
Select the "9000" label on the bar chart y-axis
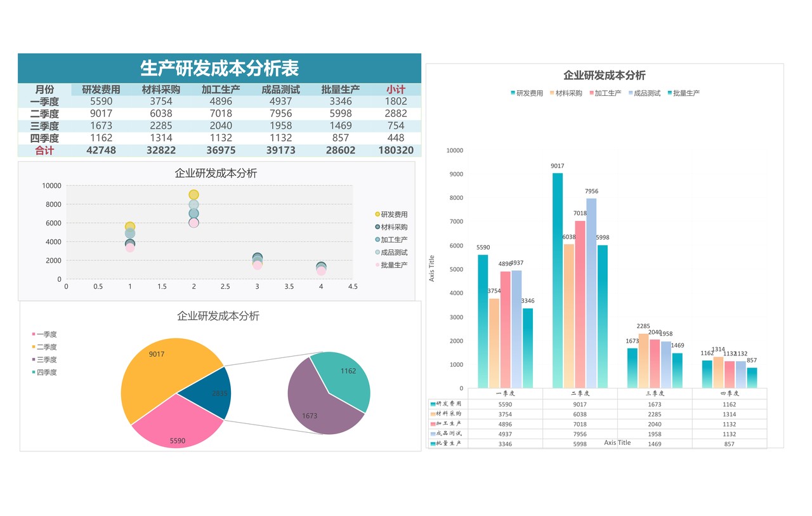tap(455, 174)
